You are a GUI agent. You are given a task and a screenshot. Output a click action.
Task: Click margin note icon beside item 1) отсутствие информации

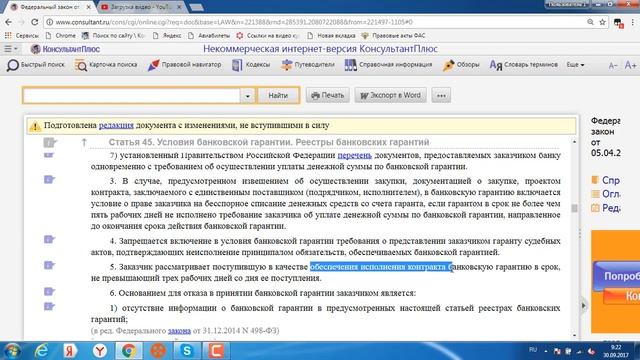point(49,306)
